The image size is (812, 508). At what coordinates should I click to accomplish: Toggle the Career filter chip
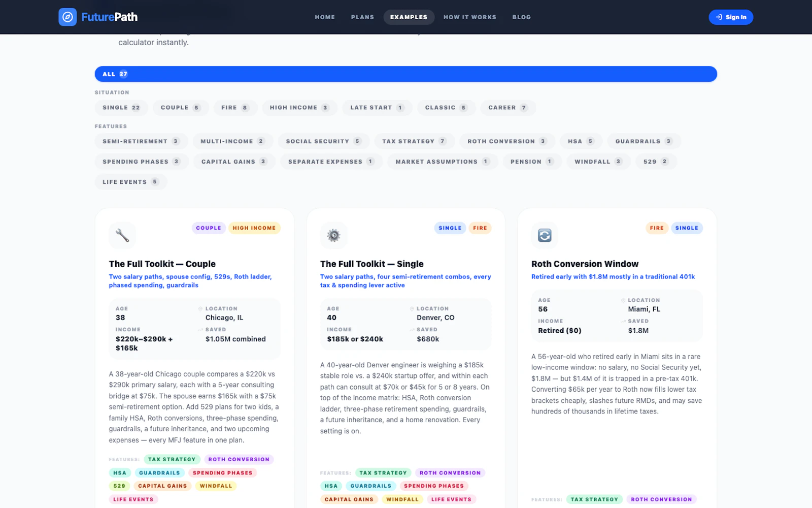(x=508, y=108)
